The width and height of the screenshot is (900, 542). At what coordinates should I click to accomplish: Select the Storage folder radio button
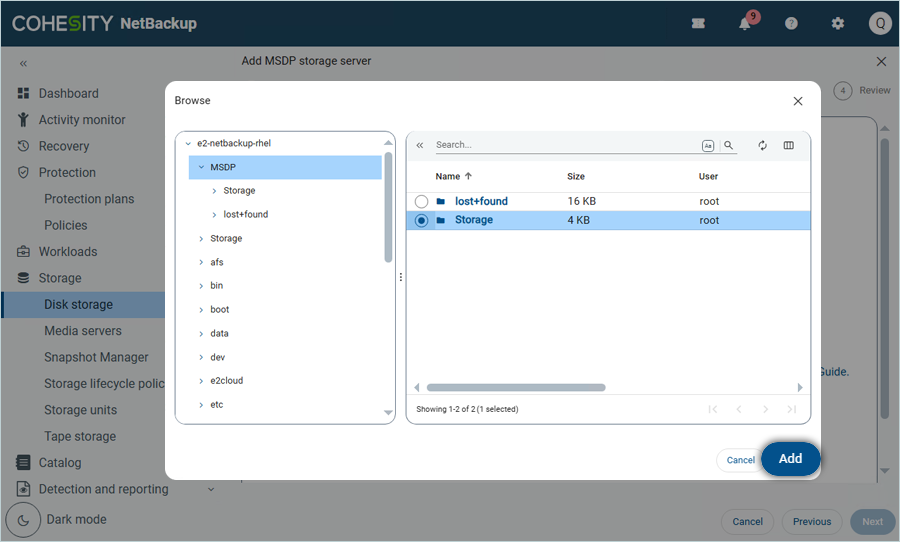pos(421,220)
